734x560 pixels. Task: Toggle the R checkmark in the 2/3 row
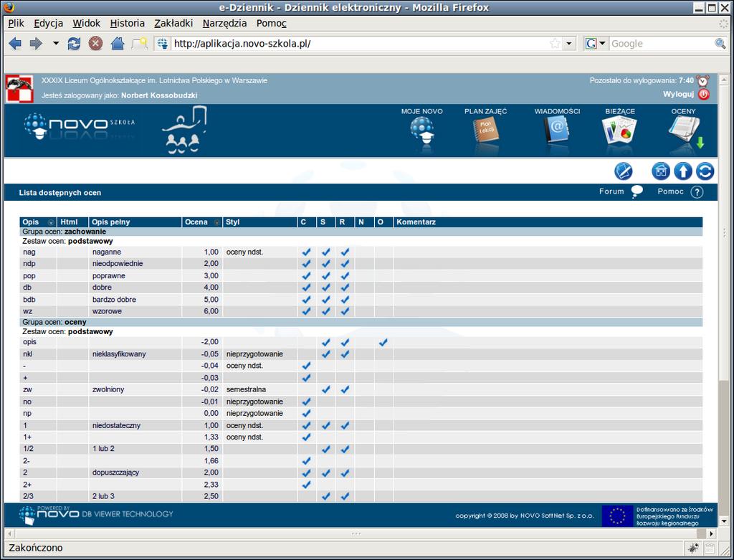pyautogui.click(x=345, y=496)
